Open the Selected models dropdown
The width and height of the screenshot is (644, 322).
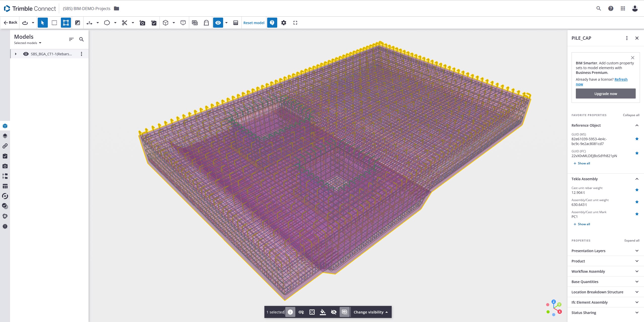27,43
